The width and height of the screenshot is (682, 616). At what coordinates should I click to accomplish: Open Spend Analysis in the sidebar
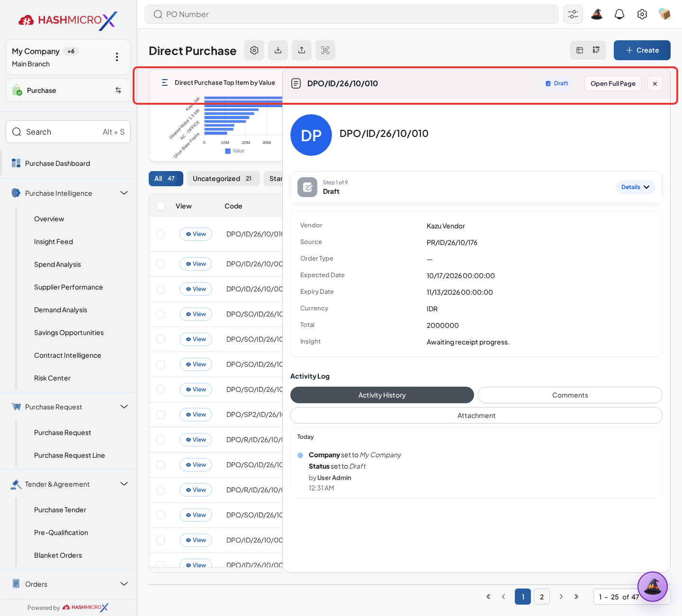click(x=57, y=264)
